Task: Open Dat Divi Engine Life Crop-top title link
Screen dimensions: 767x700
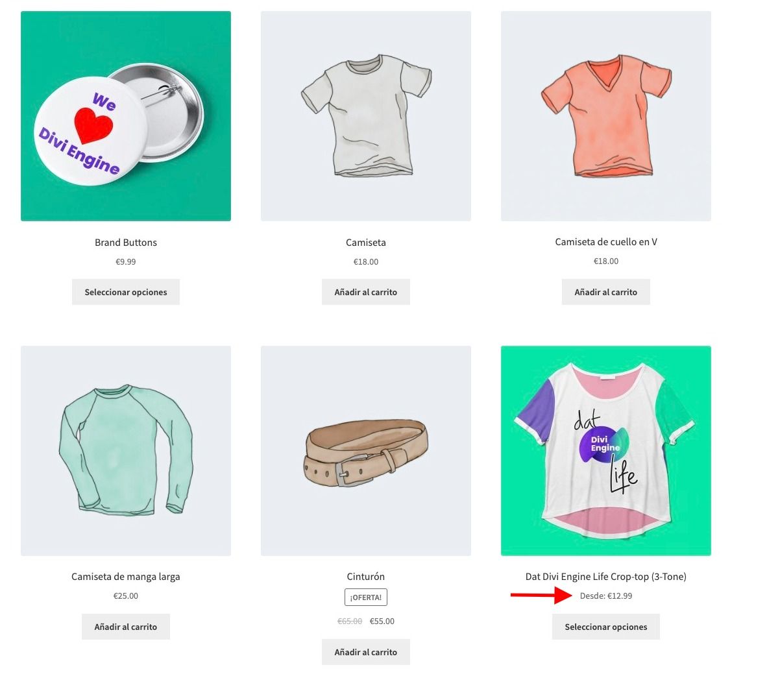Action: point(606,577)
